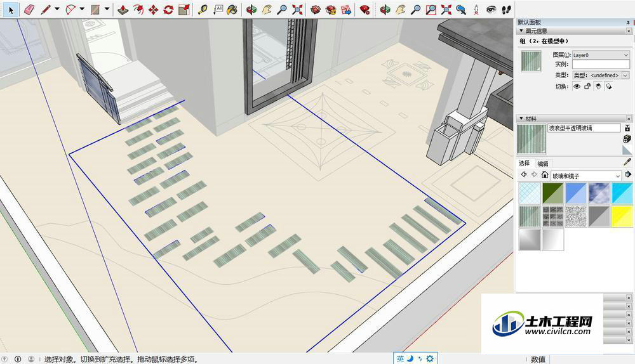Select the Zoom Window tool
The height and width of the screenshot is (364, 635).
click(431, 10)
